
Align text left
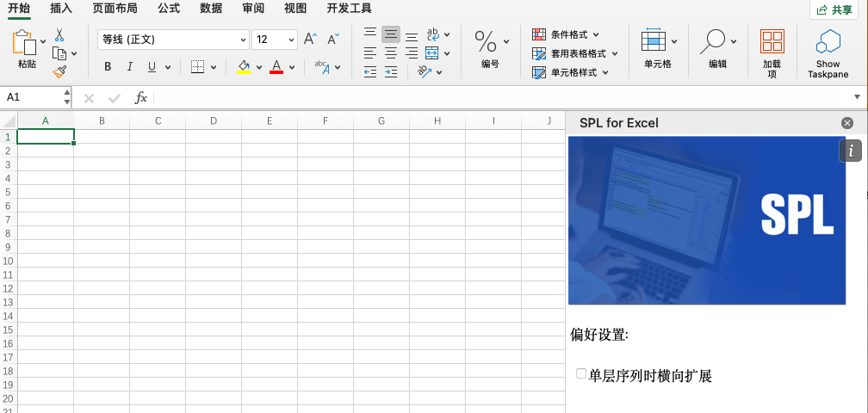click(x=369, y=53)
